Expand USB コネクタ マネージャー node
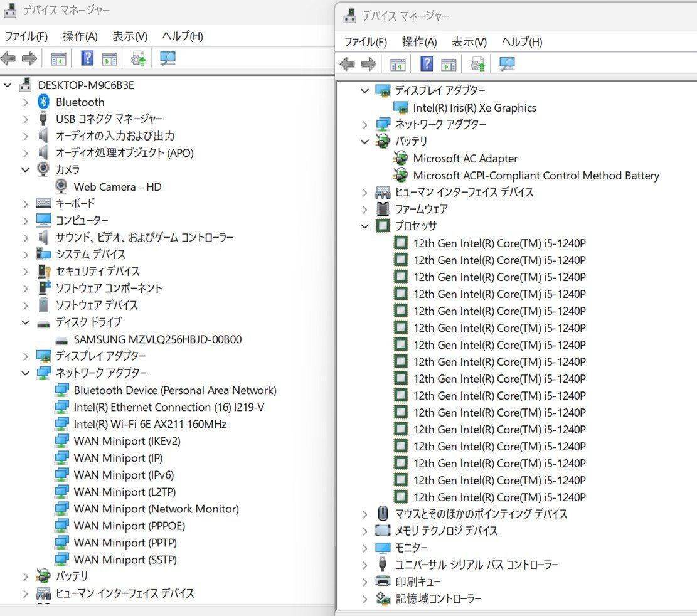Viewport: 697px width, 616px height. (25, 119)
